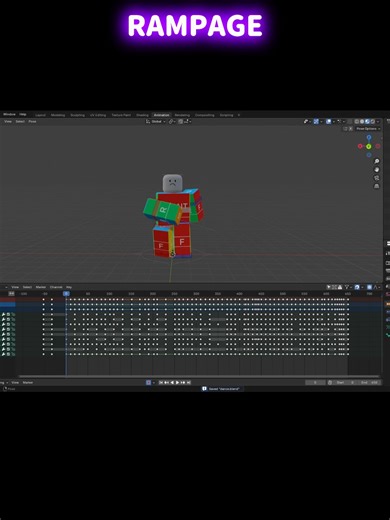This screenshot has width=390, height=520.
Task: Click the blue Z axis gizmo handle
Action: pos(369,137)
